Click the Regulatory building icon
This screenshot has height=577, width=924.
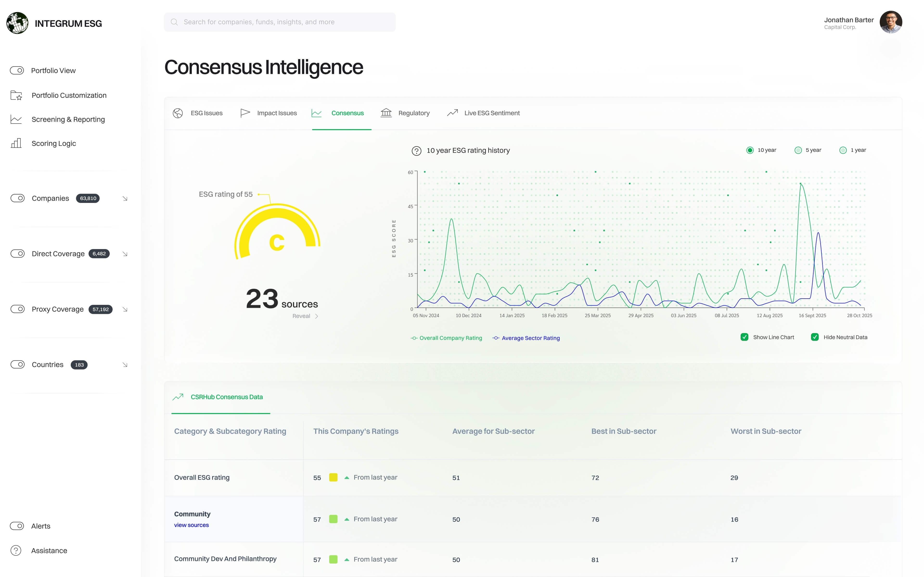[386, 113]
